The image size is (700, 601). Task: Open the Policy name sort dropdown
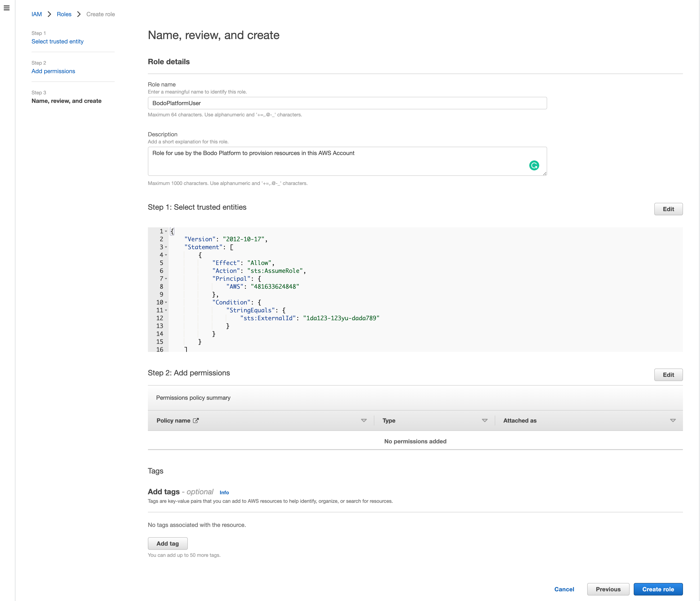tap(364, 420)
